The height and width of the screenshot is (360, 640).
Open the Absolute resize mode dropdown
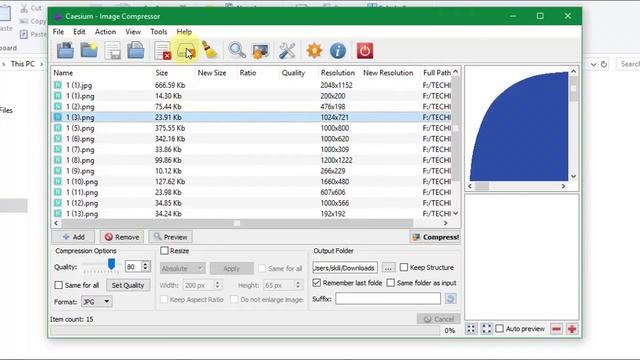point(182,269)
